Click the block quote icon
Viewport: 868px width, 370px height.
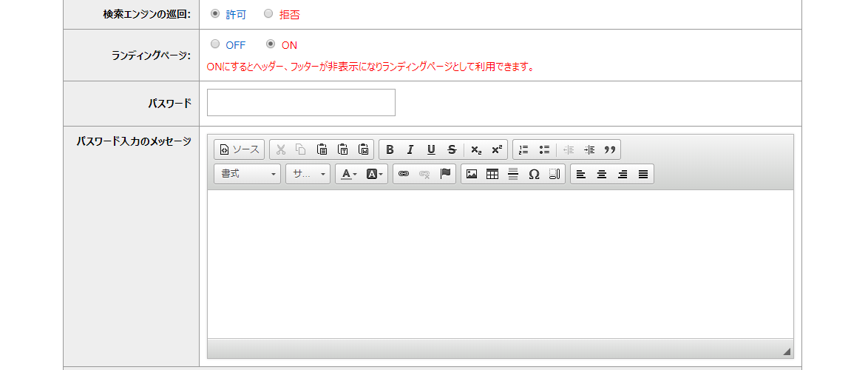pos(610,149)
